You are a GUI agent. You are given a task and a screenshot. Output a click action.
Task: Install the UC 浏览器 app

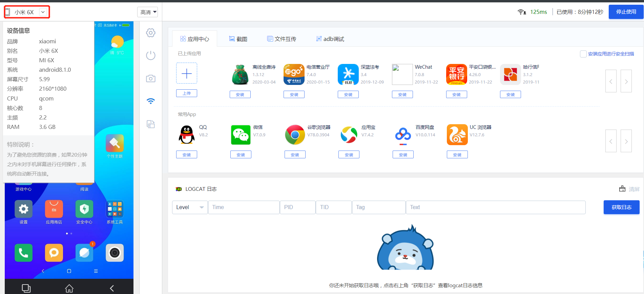pyautogui.click(x=457, y=155)
